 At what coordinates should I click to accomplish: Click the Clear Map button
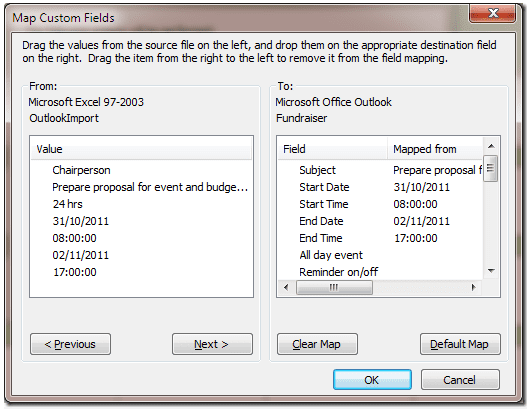pos(317,344)
